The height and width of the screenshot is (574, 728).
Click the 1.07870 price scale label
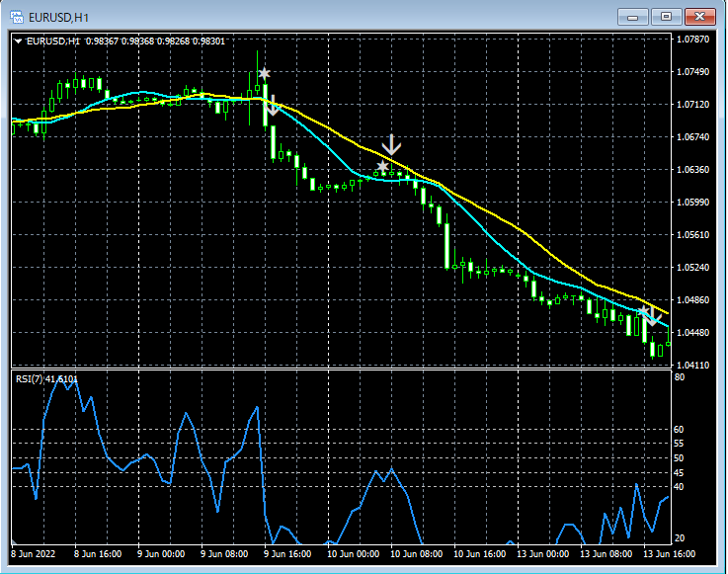coord(693,39)
